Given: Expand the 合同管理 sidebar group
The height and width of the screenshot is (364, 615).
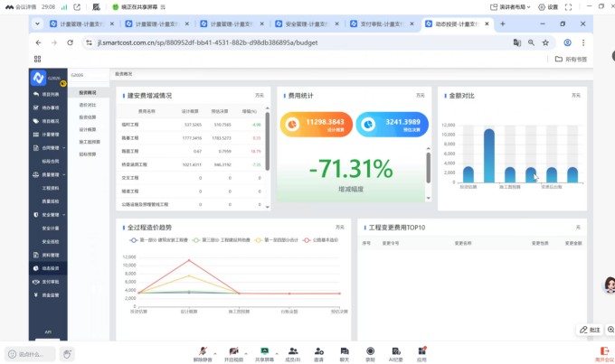Looking at the screenshot, I should point(45,147).
